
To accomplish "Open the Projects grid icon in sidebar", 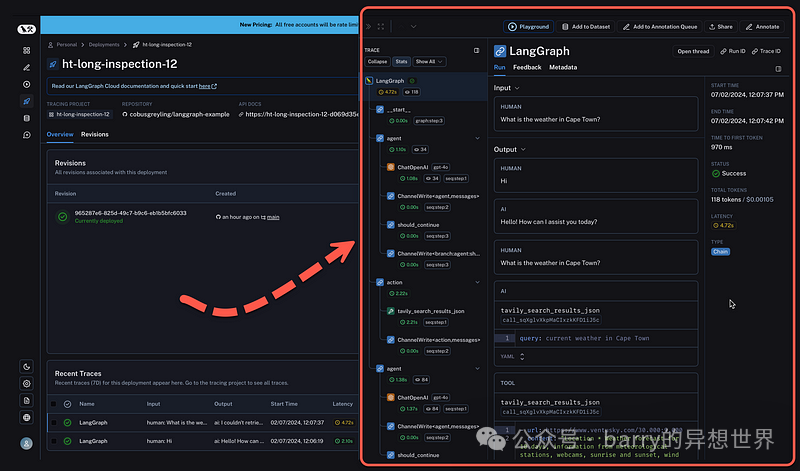I will coord(27,51).
